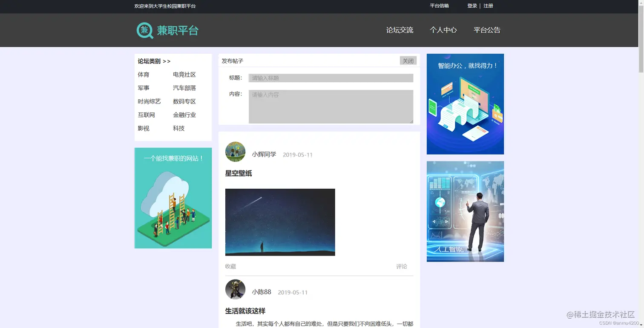Open the 电竞社区 forum category

tap(184, 75)
